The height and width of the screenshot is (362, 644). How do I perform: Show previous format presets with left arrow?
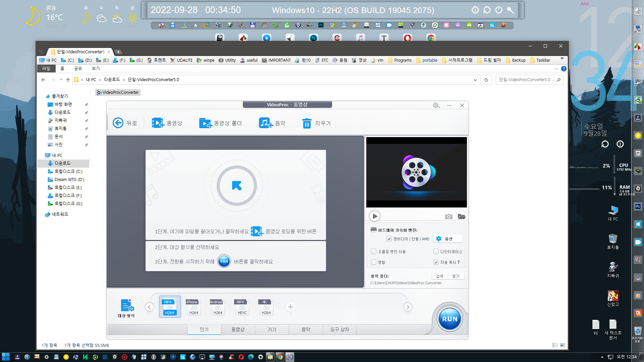point(149,307)
